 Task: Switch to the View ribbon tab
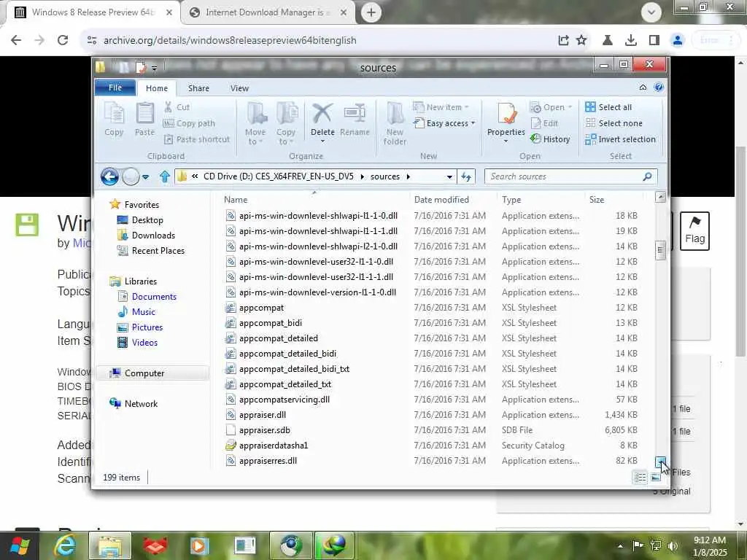(239, 88)
